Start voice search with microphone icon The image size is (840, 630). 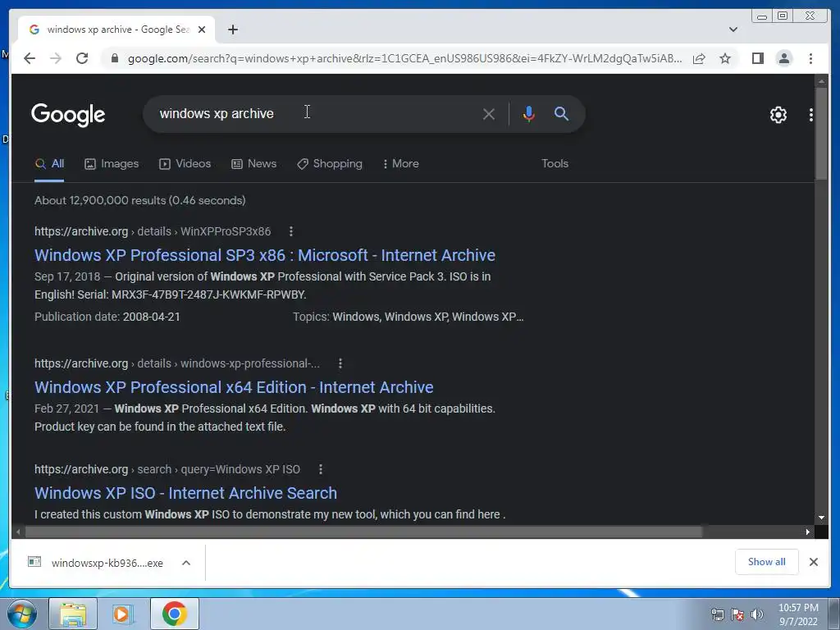coord(528,113)
